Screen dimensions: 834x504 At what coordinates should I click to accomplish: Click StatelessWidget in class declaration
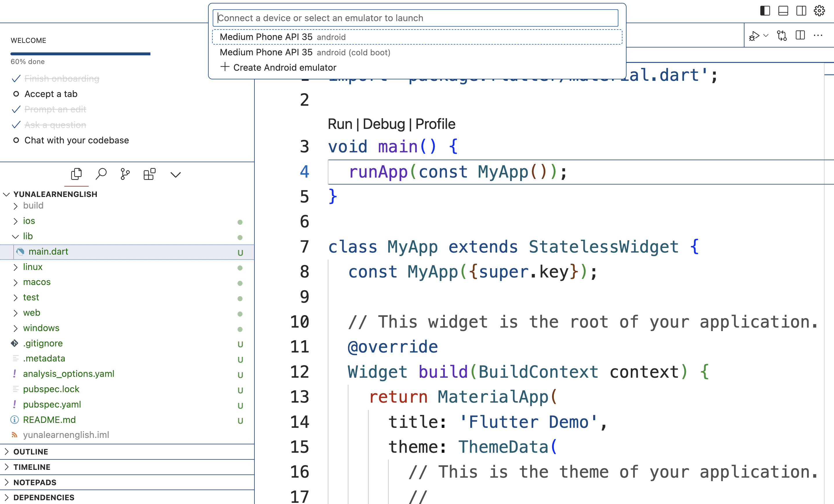point(604,246)
